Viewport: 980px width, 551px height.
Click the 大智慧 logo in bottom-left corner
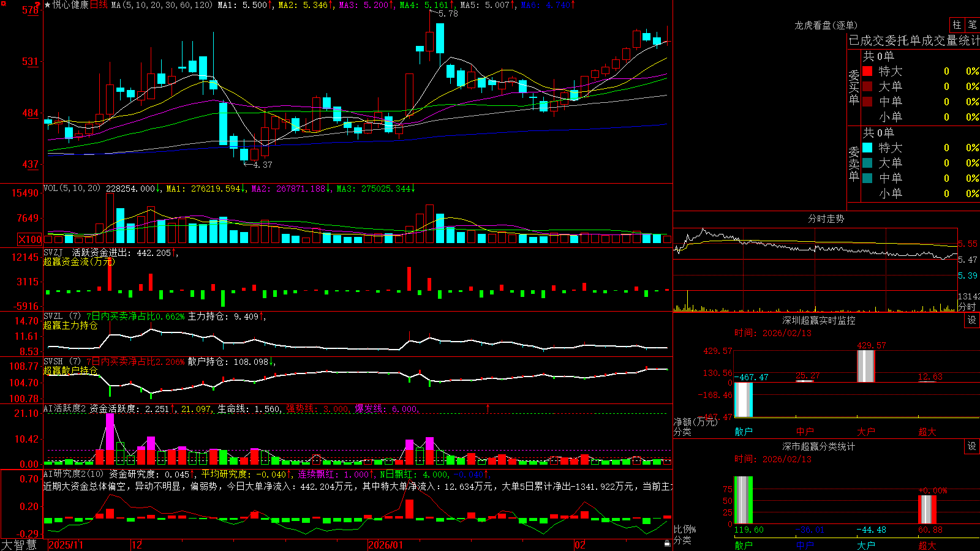point(19,545)
